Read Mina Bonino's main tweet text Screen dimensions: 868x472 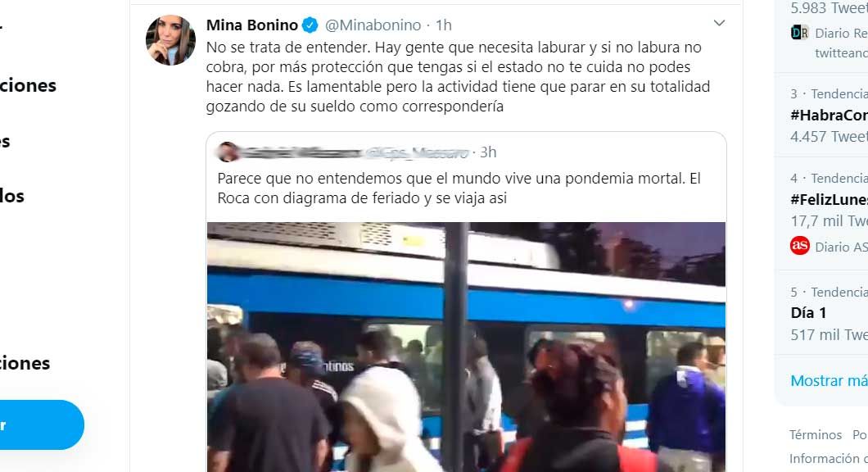(x=458, y=76)
